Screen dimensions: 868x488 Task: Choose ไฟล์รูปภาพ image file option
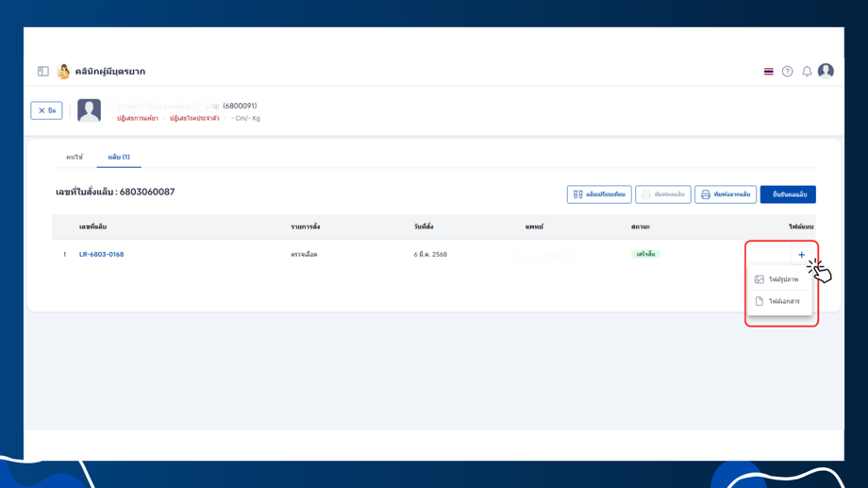(779, 279)
